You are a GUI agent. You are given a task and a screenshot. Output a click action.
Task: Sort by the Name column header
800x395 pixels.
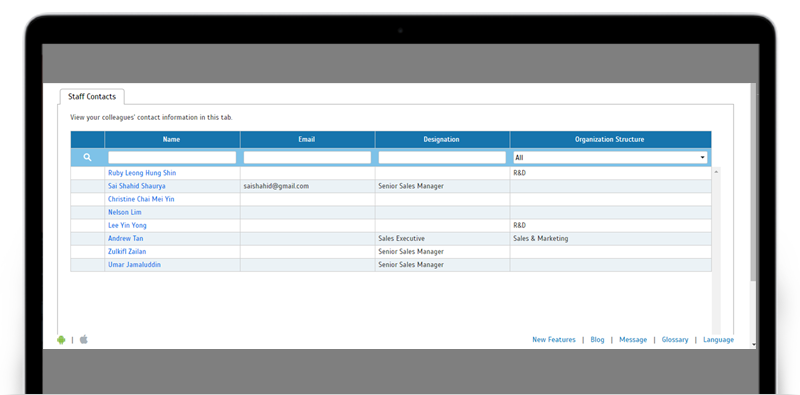pos(172,139)
